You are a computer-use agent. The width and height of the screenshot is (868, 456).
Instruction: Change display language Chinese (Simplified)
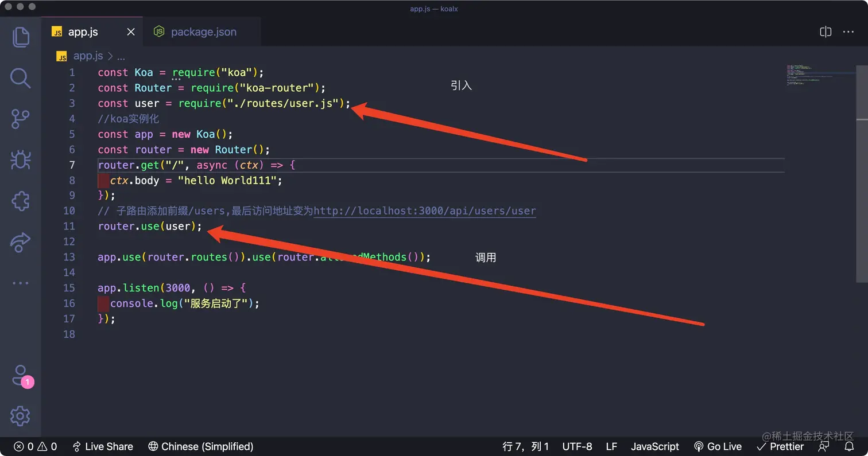pyautogui.click(x=201, y=446)
